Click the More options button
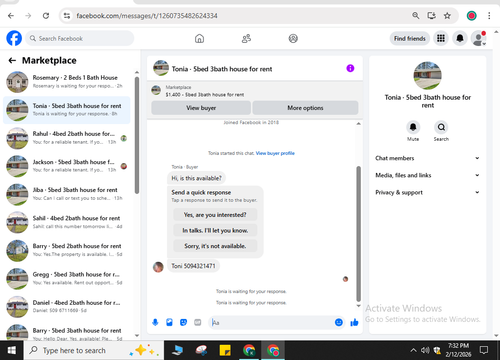Viewport: 500px width, 360px height. [x=305, y=108]
